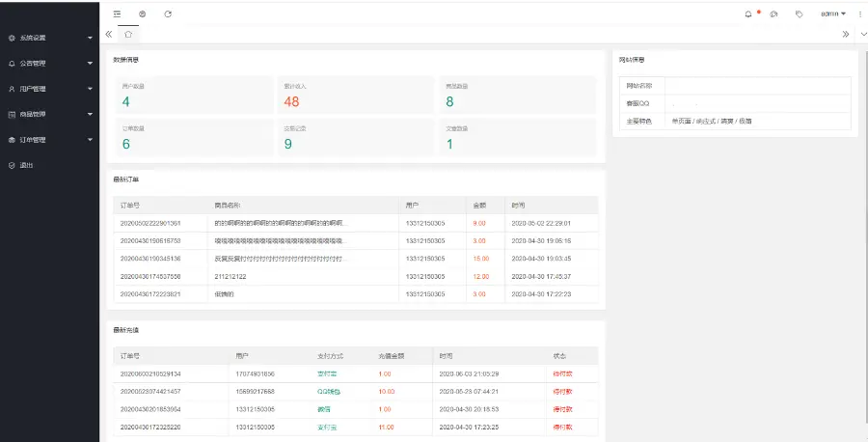
Task: Expand the 用户管理 sidebar menu
Action: tap(48, 89)
